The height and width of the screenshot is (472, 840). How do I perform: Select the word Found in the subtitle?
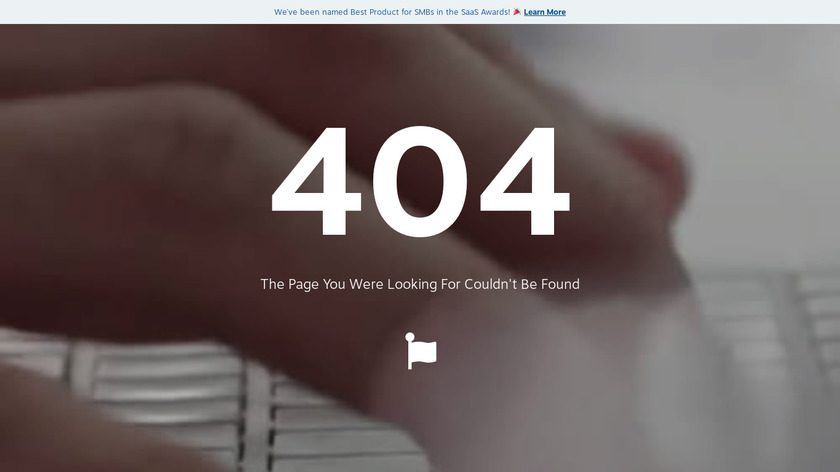[x=560, y=284]
